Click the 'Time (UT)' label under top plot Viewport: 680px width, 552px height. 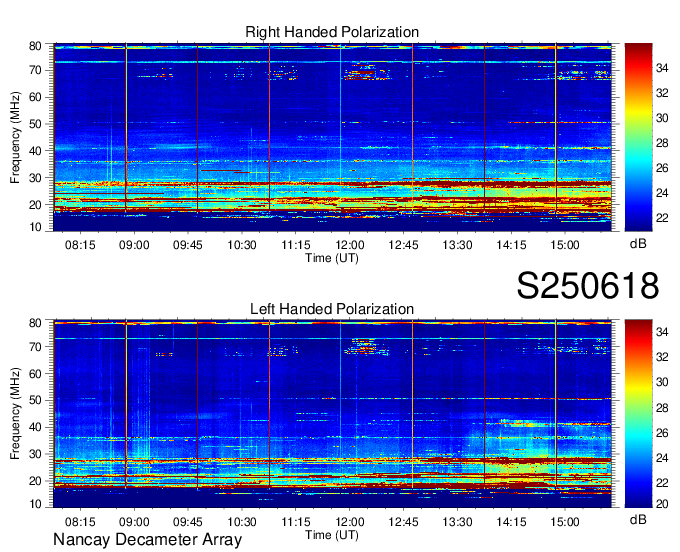coord(332,258)
